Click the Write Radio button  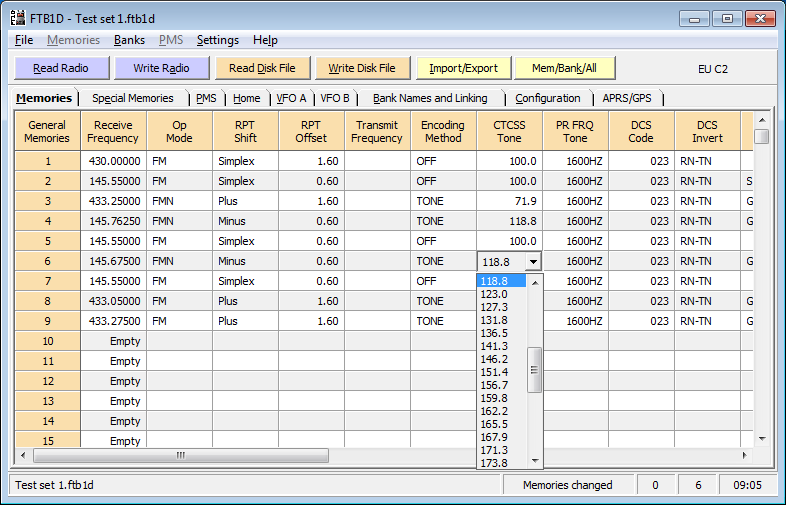(x=161, y=68)
